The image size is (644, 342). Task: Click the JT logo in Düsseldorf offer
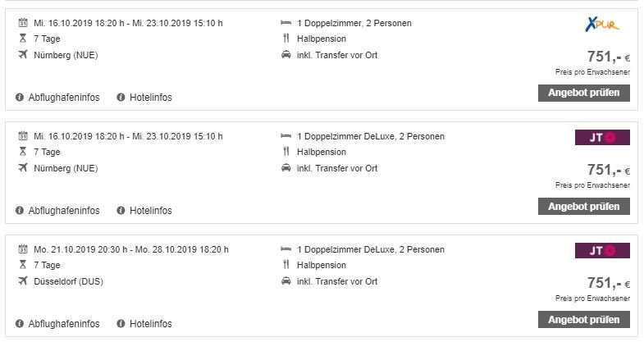pos(602,250)
